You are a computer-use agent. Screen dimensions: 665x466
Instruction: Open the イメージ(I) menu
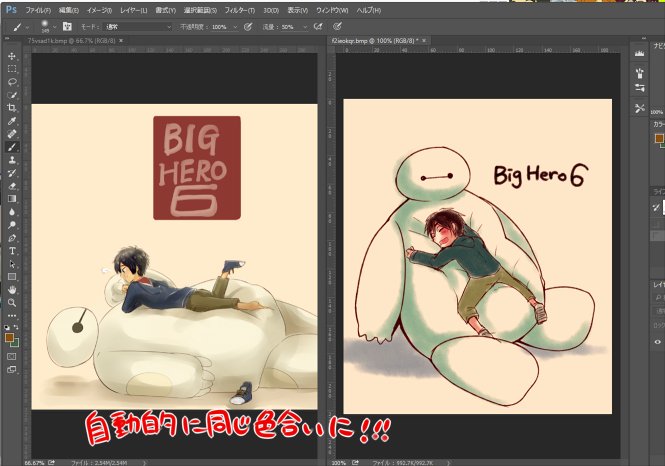tap(99, 10)
